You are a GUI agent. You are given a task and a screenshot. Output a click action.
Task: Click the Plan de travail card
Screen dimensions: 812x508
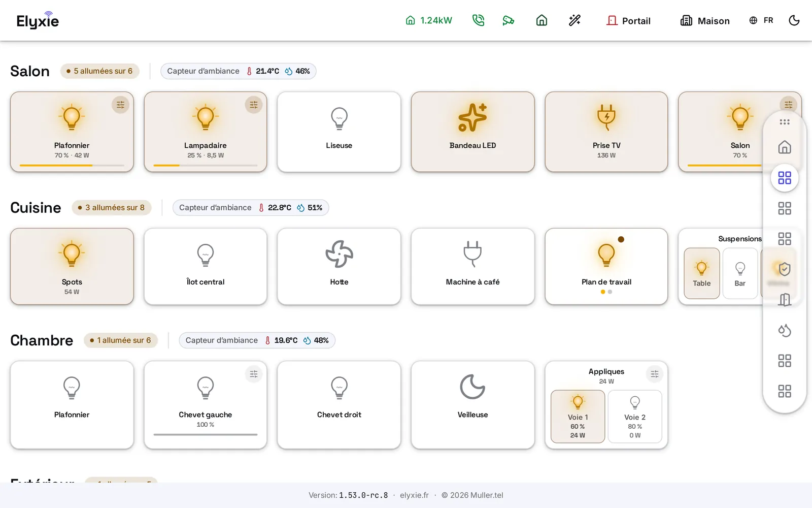(606, 267)
